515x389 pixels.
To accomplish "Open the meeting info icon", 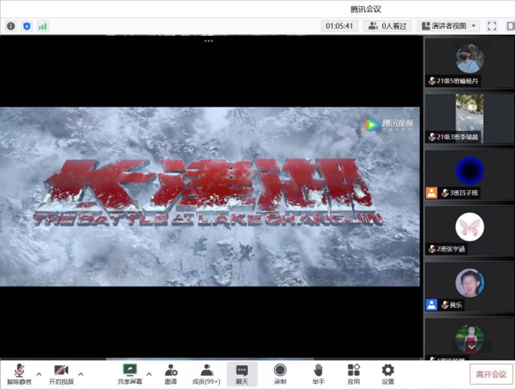I will click(x=11, y=26).
